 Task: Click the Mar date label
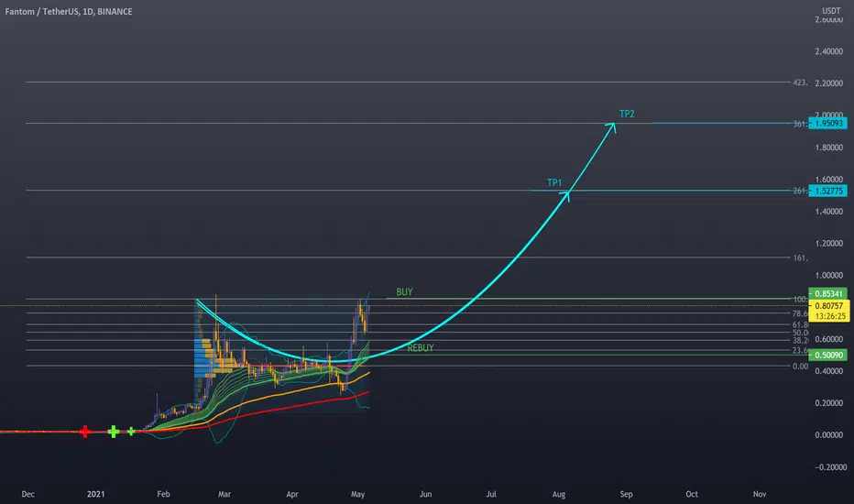tap(224, 494)
